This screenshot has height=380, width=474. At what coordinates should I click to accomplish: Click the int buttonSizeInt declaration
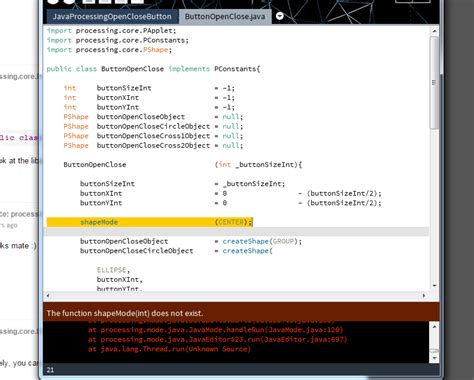tap(149, 88)
